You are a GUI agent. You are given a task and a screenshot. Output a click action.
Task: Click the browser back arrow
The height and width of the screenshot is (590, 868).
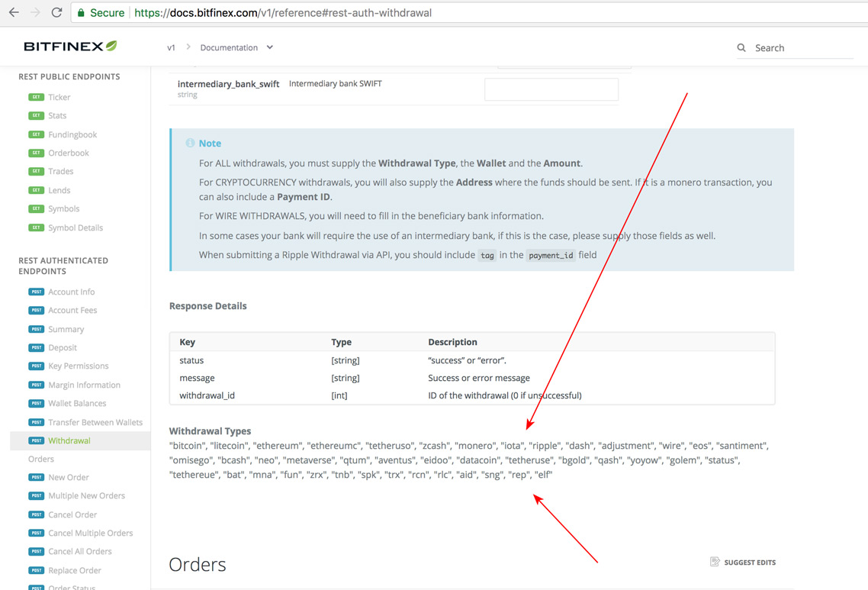tap(14, 12)
